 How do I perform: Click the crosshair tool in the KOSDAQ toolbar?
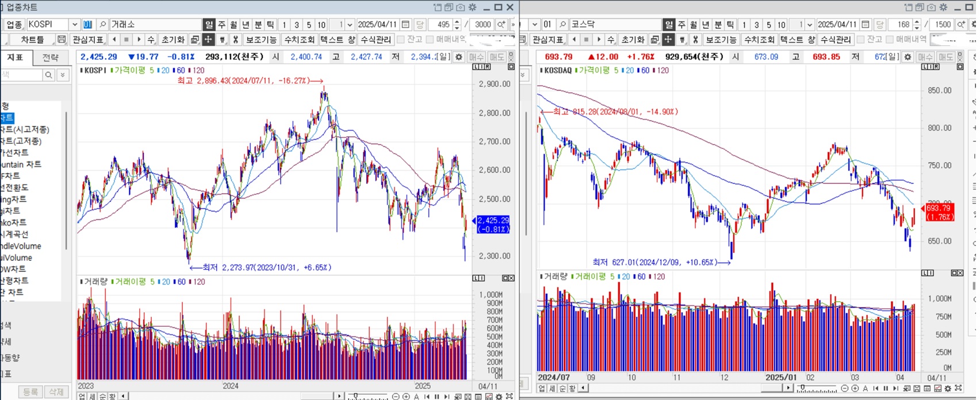[x=668, y=40]
